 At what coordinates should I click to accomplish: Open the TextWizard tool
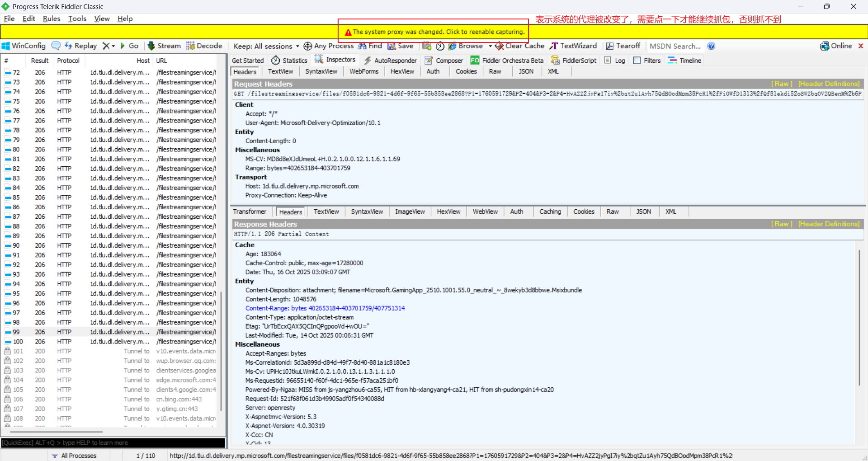tap(573, 46)
